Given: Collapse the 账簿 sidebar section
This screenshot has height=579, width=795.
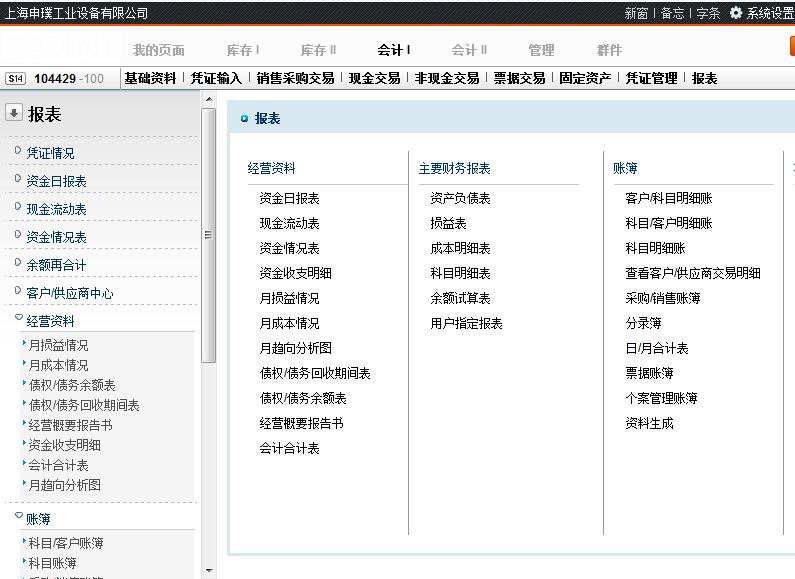Looking at the screenshot, I should pos(18,518).
